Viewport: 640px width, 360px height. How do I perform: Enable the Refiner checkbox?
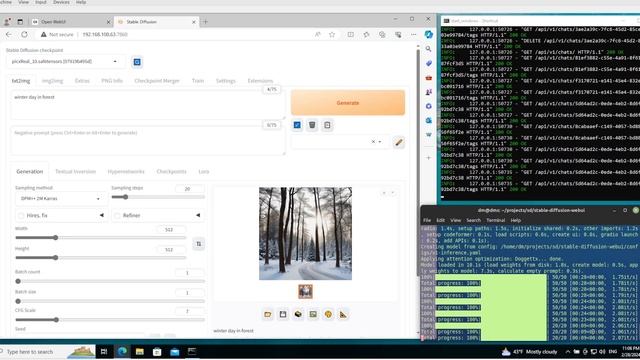tap(118, 216)
